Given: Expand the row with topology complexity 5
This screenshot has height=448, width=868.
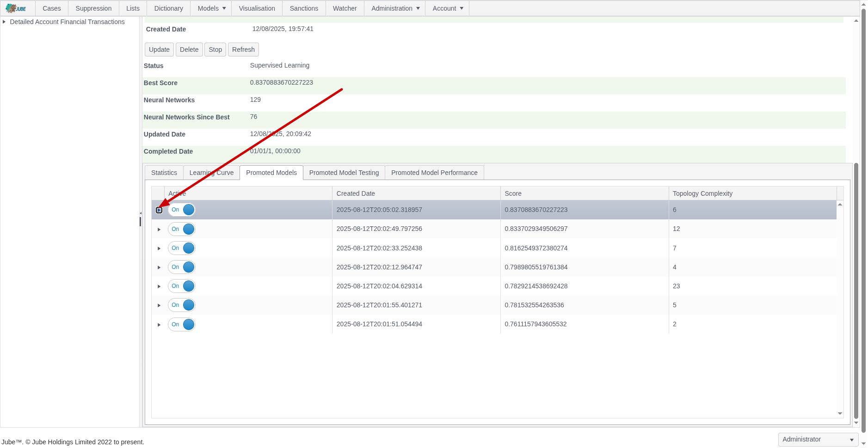Looking at the screenshot, I should [159, 305].
